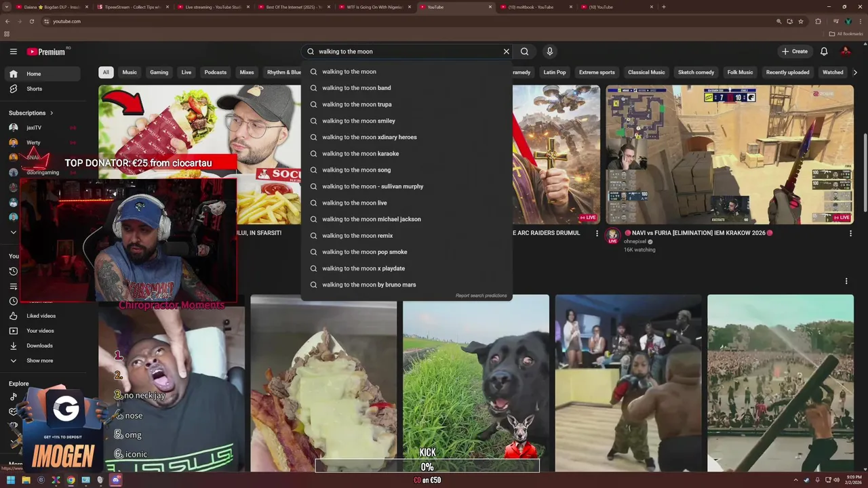Choose suggestion 'walking to the moon live'
Screen dimensions: 868x488
click(407, 203)
